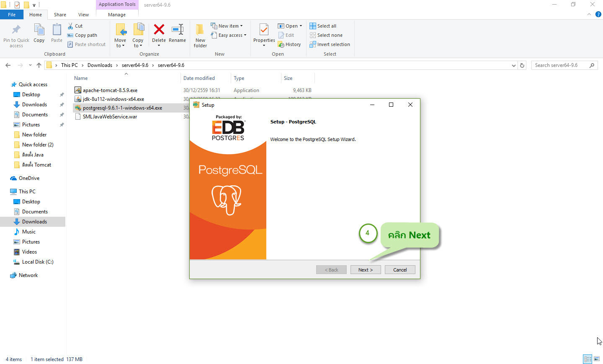Click the Rename icon

click(x=178, y=29)
